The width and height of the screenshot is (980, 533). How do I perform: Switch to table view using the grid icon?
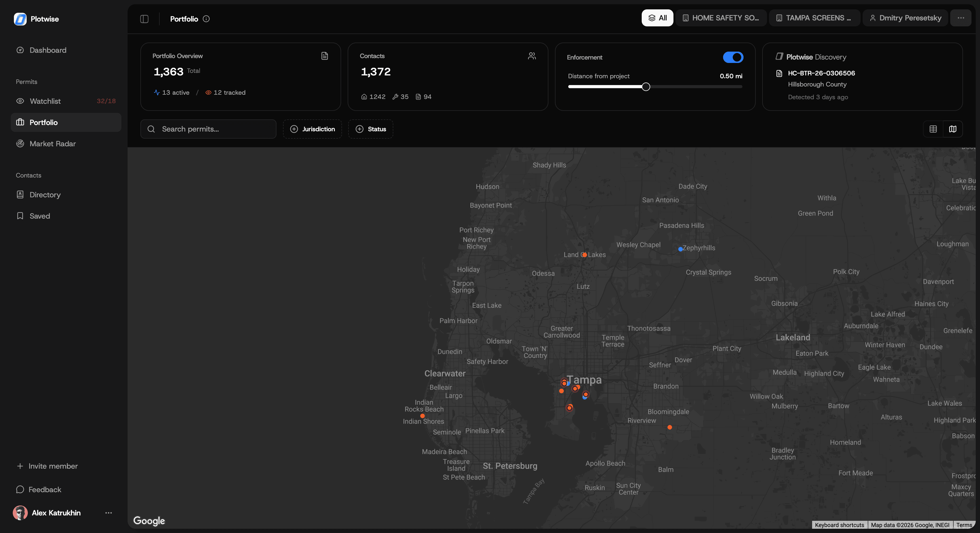click(933, 129)
